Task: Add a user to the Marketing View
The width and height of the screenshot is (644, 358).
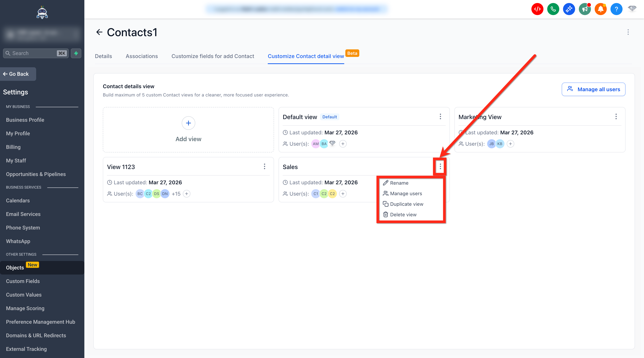Action: pos(510,144)
